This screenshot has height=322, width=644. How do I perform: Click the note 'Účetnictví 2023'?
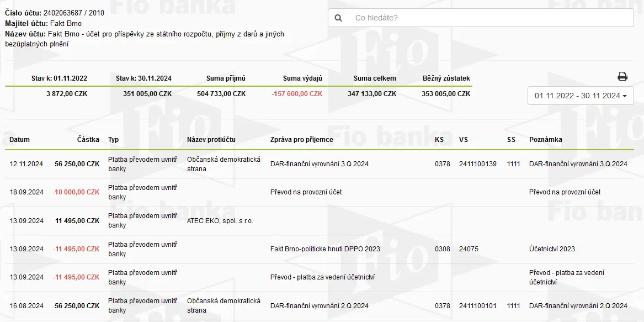pos(552,249)
